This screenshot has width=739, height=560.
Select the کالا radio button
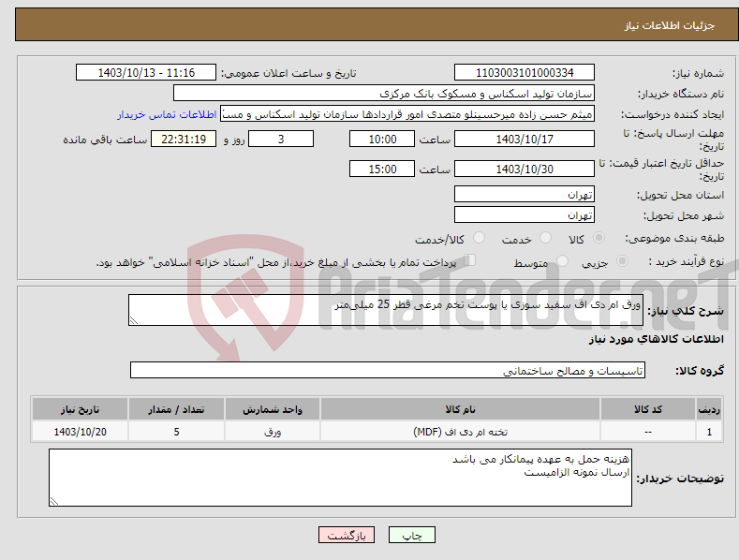coord(599,238)
